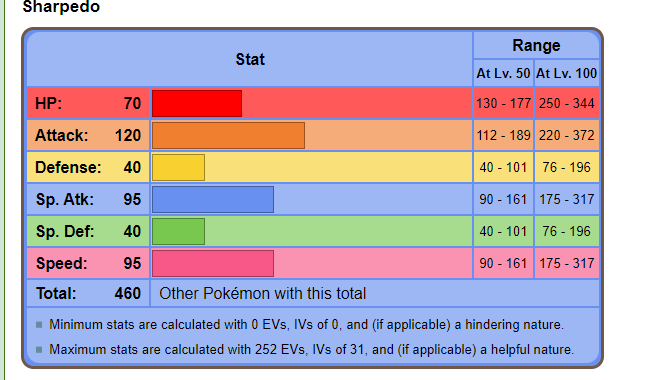Click the red HP stat bar

click(x=197, y=103)
